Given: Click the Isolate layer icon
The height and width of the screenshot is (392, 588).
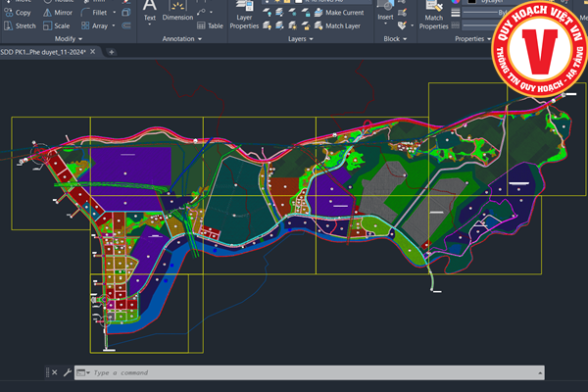Looking at the screenshot, I should pyautogui.click(x=279, y=13).
